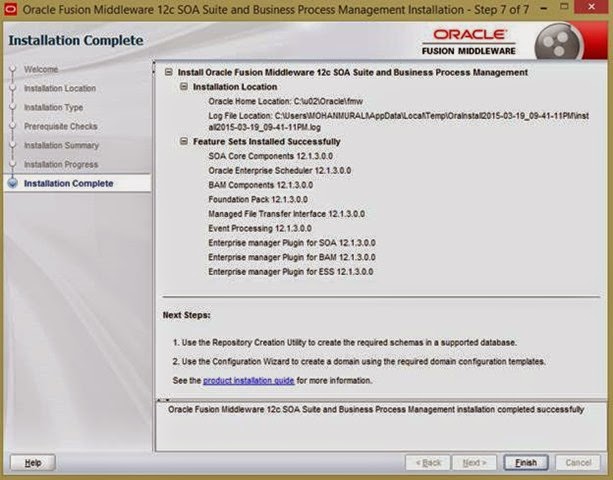The height and width of the screenshot is (480, 613).
Task: Select Welcome step in sidebar
Action: pyautogui.click(x=41, y=69)
